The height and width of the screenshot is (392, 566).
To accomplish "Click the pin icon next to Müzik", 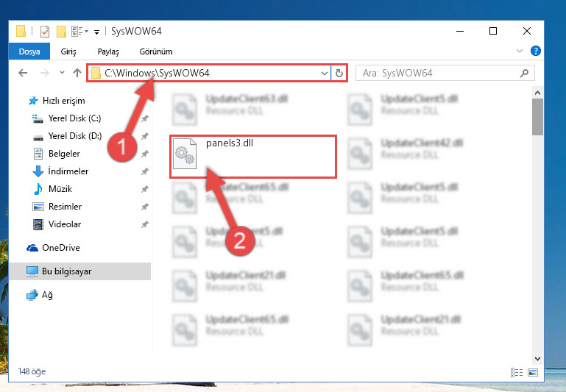I will [144, 189].
